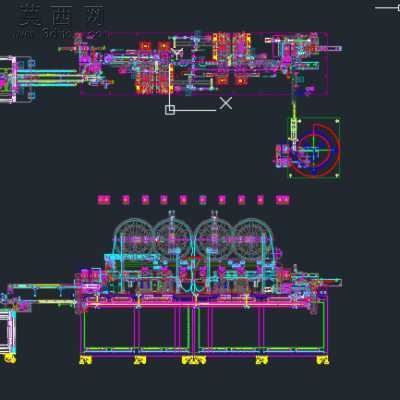
Task: Click the Y axis label of UCS icon
Action: (177, 54)
